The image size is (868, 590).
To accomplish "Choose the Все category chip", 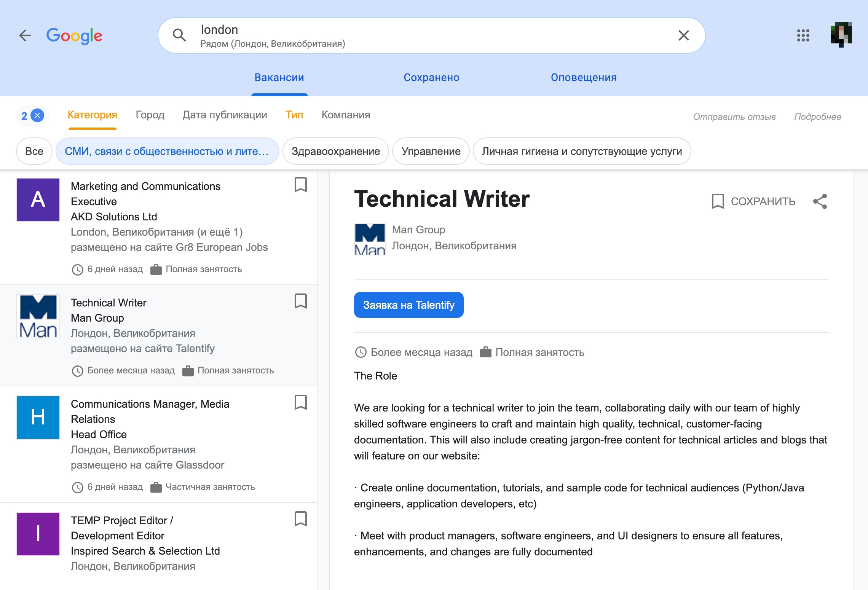I will click(34, 151).
